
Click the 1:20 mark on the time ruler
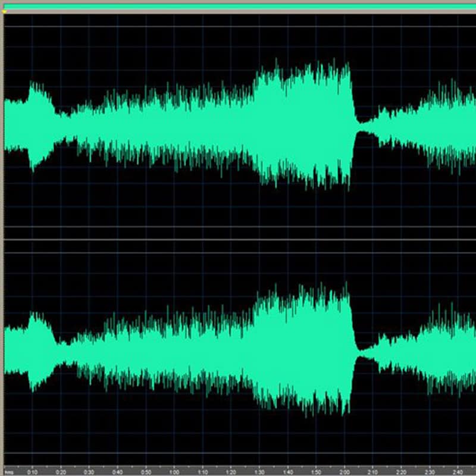(x=231, y=472)
